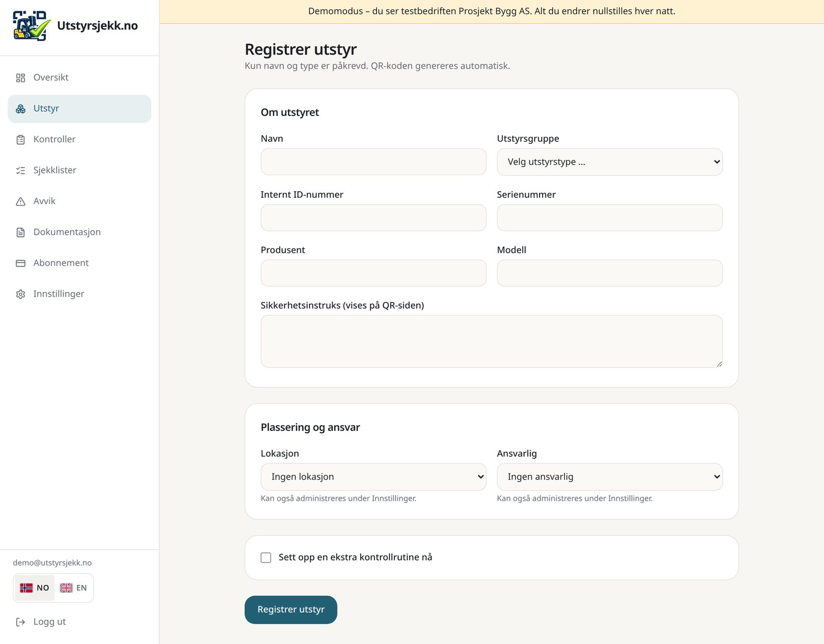The image size is (824, 644).
Task: Click the Utstyrsjekk.no forklift logo icon
Action: [31, 26]
